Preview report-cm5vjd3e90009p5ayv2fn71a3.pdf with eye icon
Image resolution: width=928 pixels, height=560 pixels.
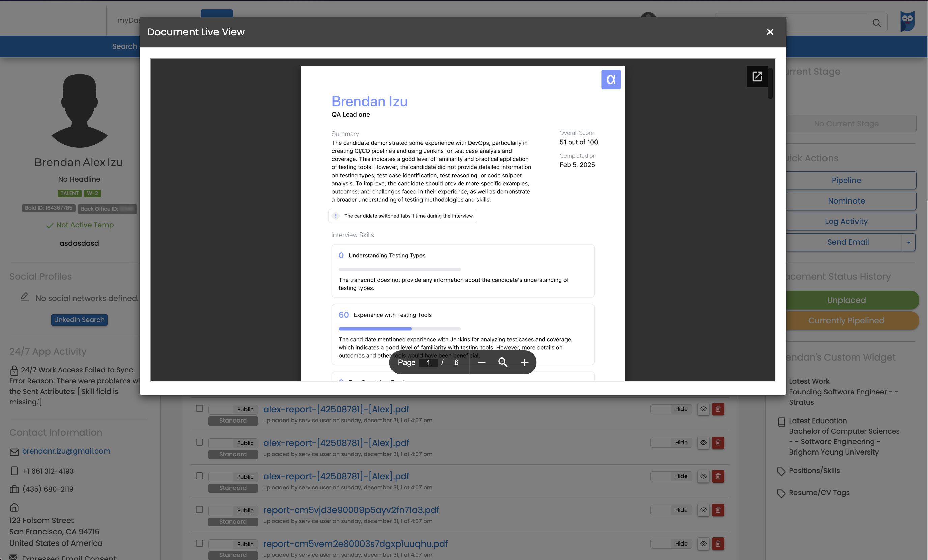coord(703,510)
